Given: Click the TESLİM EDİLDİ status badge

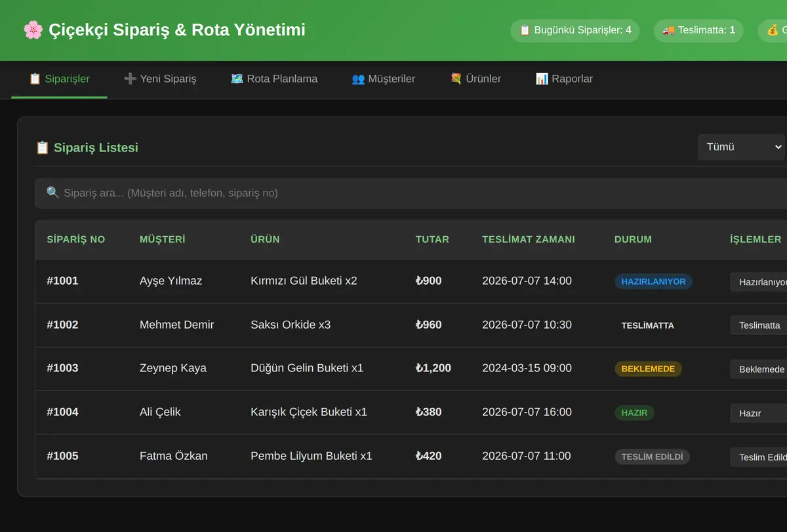Looking at the screenshot, I should 652,457.
